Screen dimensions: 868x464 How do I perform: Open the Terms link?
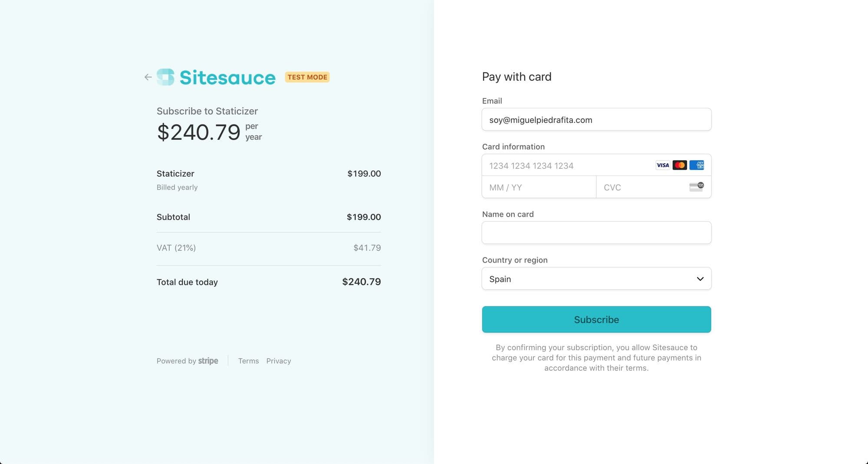[248, 361]
